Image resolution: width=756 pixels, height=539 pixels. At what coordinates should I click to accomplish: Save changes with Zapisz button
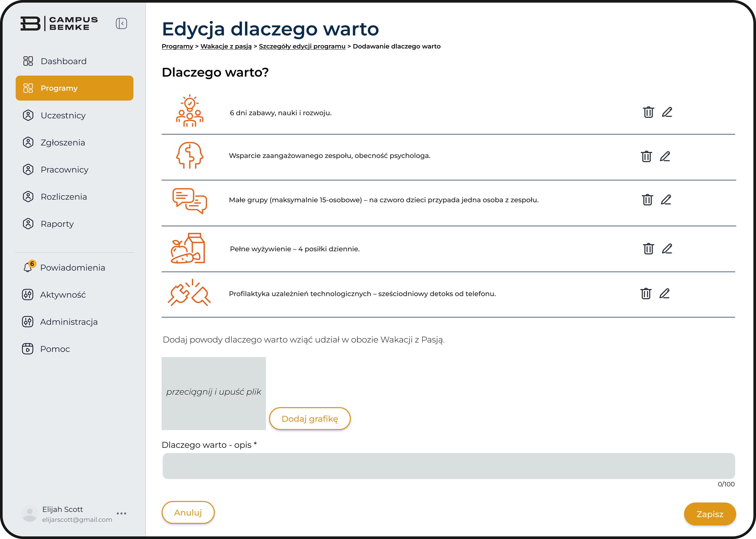coord(710,514)
